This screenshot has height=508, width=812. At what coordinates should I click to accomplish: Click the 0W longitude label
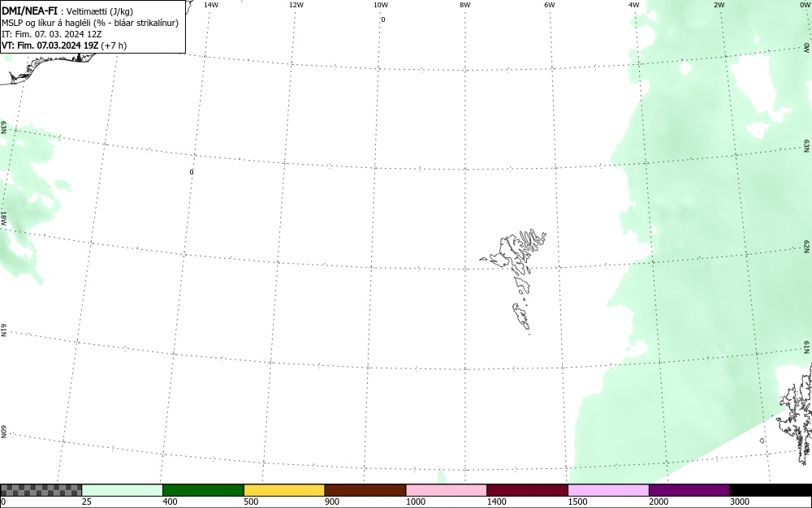click(804, 5)
